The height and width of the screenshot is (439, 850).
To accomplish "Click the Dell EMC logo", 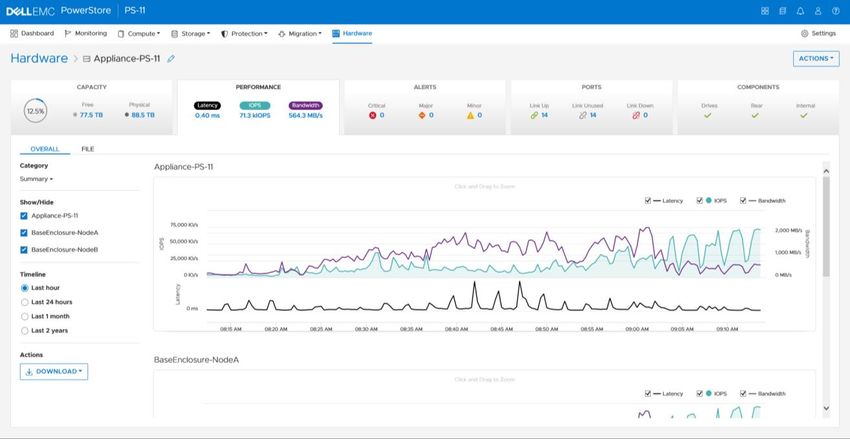I will click(x=30, y=11).
